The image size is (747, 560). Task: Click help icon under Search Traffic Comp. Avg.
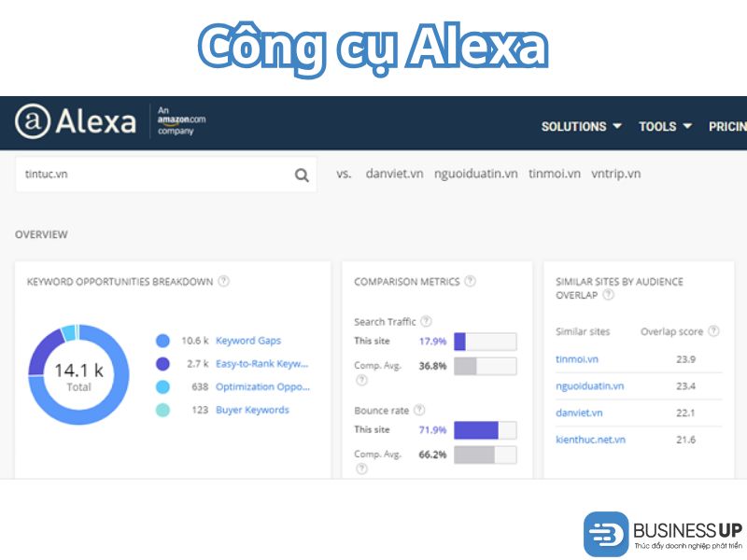[x=361, y=380]
